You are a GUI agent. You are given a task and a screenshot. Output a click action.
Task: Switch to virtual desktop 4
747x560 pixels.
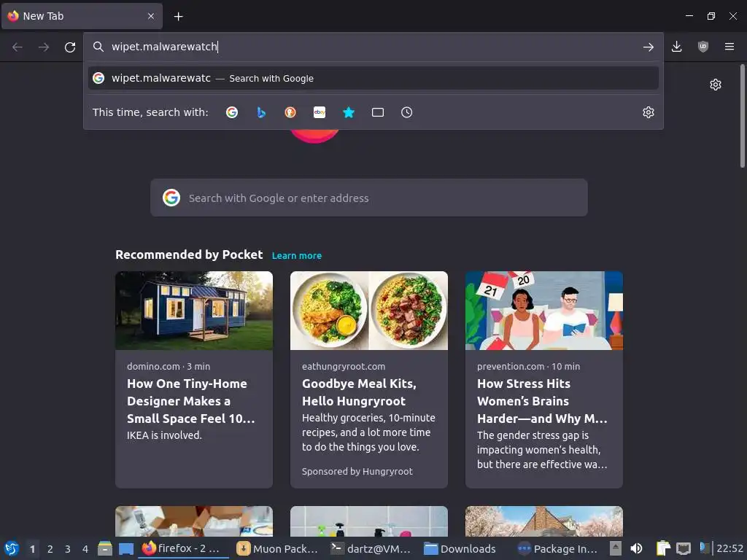85,549
